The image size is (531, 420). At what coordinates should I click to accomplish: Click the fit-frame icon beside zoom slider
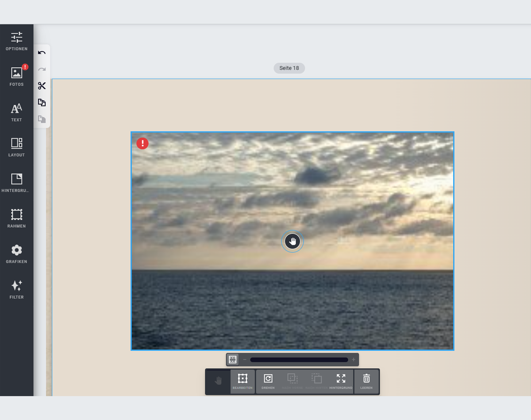(233, 359)
